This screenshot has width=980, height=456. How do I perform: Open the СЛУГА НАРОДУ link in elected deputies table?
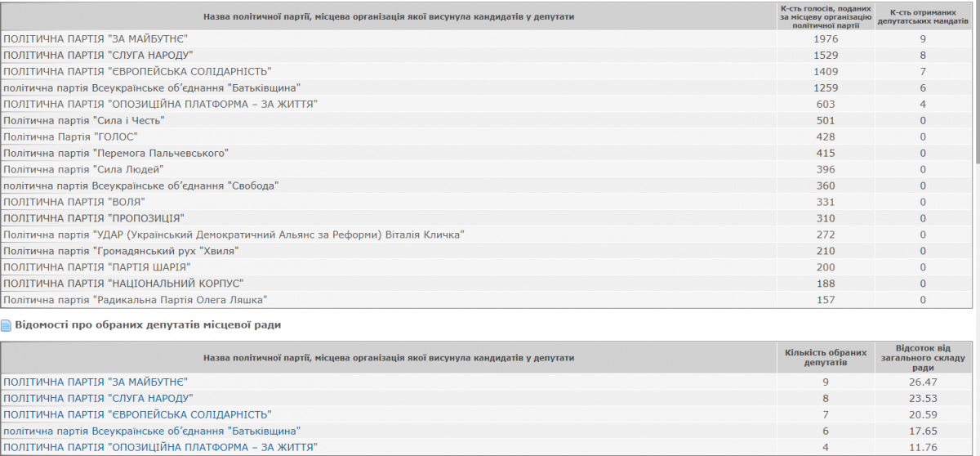[x=98, y=398]
